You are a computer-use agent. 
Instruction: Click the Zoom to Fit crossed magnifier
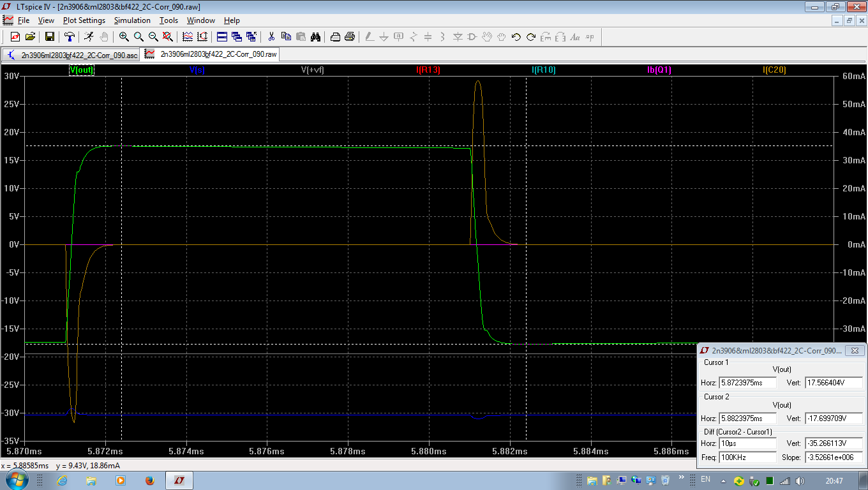168,37
